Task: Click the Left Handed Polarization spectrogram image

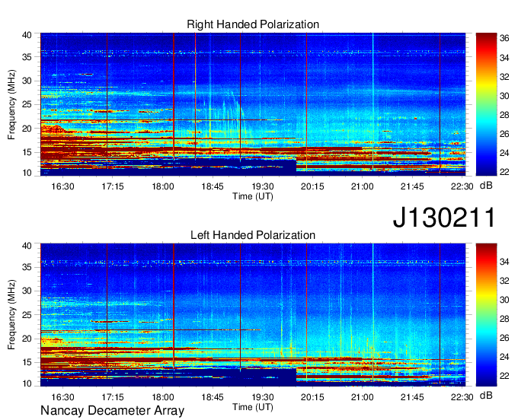Action: click(253, 315)
